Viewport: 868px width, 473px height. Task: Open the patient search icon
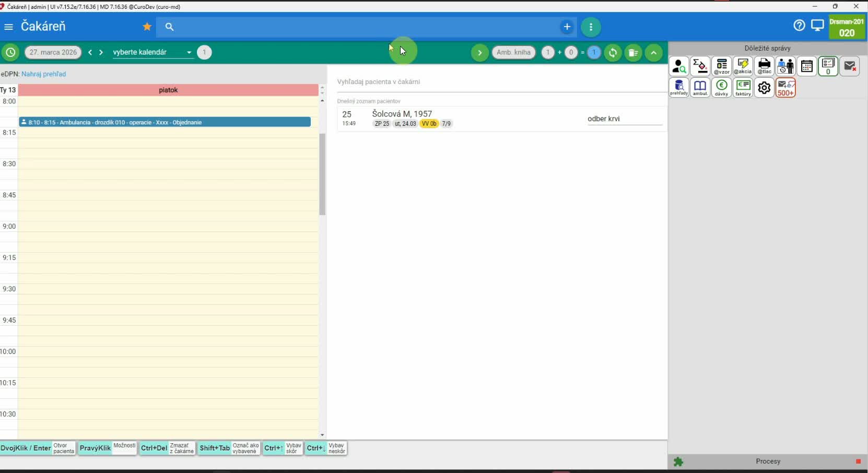point(679,67)
